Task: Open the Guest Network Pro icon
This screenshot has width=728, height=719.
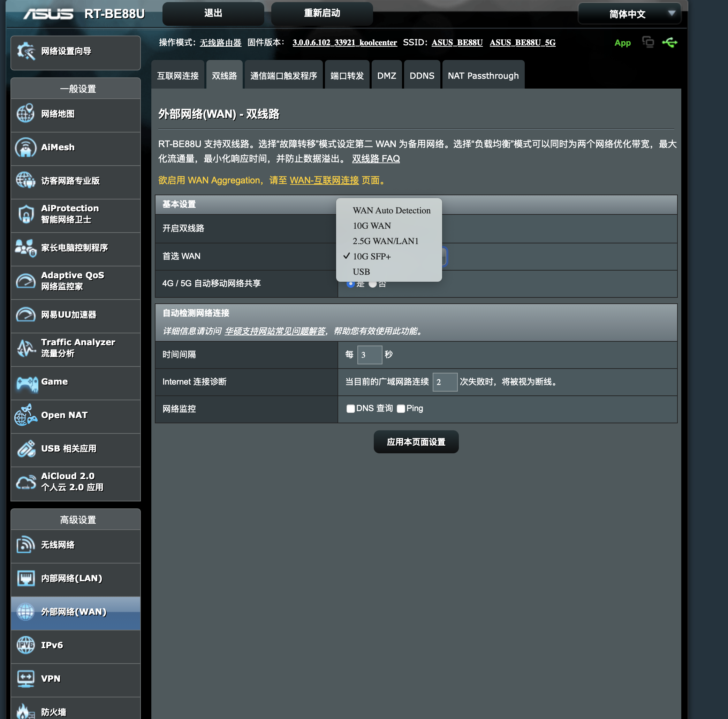Action: point(25,180)
